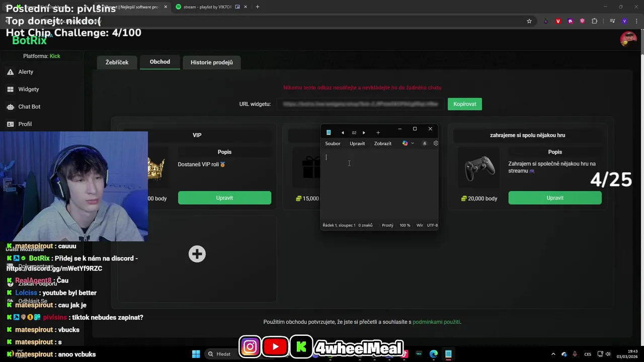Open the browser extensions puzzle icon
The width and height of the screenshot is (644, 362).
coord(595,21)
